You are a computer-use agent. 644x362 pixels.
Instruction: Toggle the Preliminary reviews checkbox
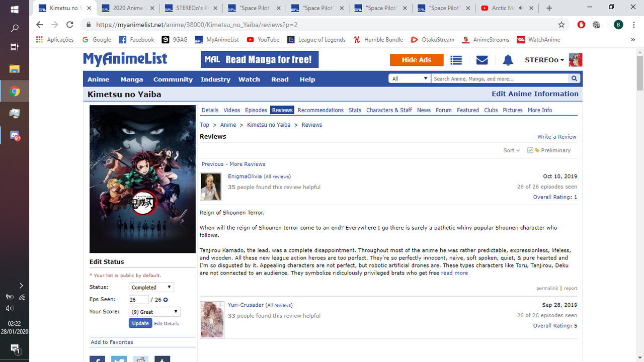(530, 150)
